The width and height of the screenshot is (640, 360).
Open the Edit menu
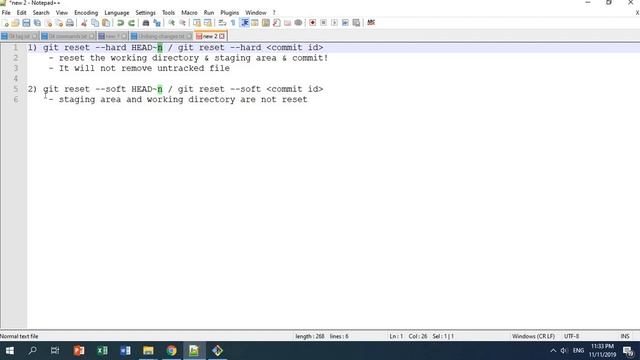click(x=22, y=13)
